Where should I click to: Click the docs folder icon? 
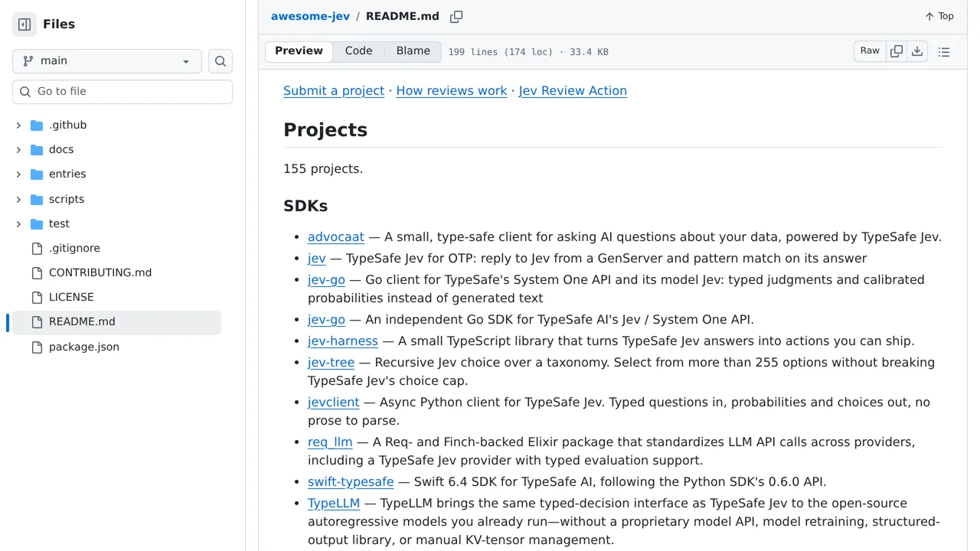(x=37, y=150)
